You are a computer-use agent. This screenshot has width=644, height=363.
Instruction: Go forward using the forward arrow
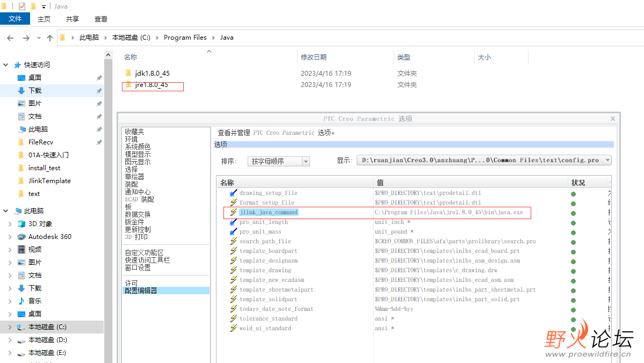[x=26, y=38]
